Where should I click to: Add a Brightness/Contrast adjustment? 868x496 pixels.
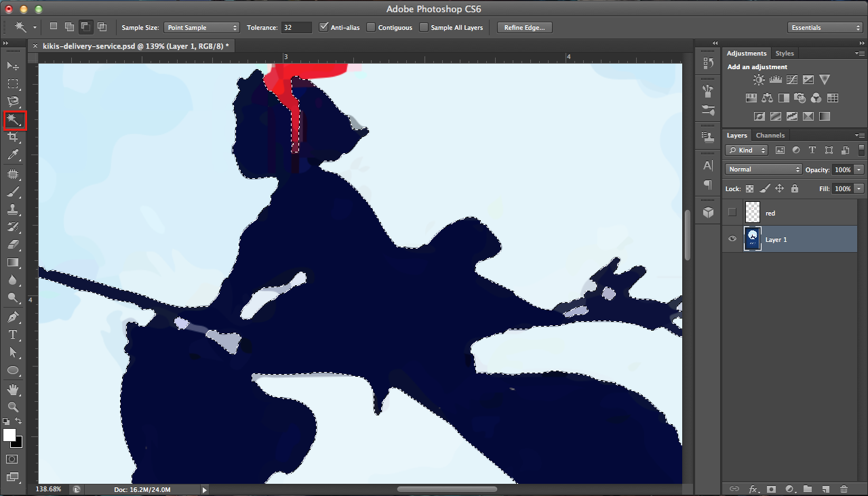pos(759,80)
